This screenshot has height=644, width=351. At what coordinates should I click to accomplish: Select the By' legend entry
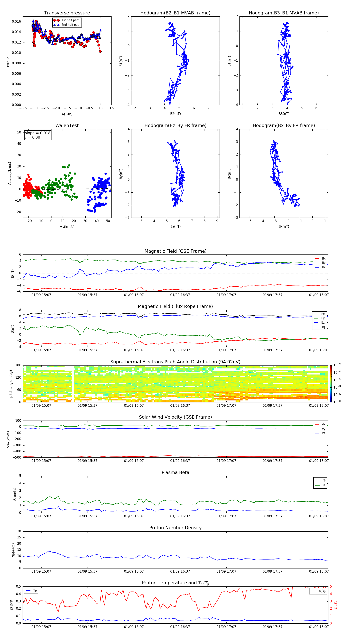(x=320, y=318)
